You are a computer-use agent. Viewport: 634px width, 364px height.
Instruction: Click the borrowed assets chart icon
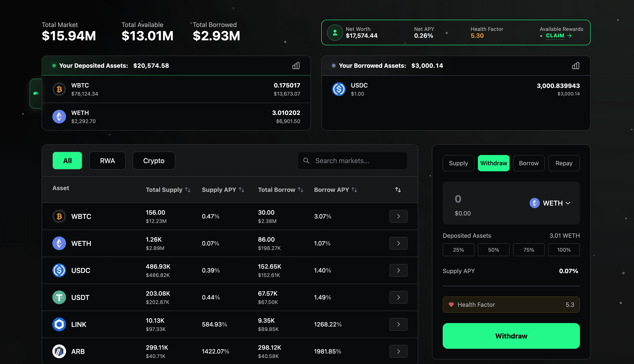coord(575,66)
